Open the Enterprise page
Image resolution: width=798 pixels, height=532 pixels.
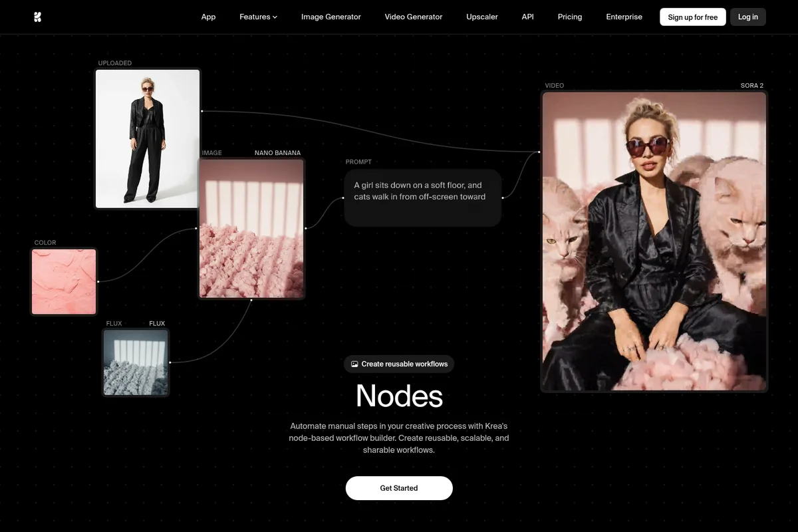coord(624,17)
